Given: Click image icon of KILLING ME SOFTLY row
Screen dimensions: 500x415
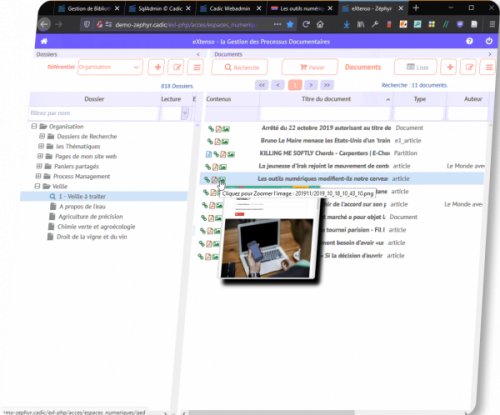Looking at the screenshot, I should (x=231, y=154).
